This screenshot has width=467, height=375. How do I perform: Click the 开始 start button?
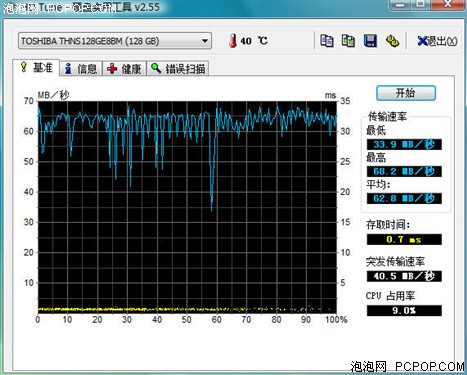[x=406, y=93]
